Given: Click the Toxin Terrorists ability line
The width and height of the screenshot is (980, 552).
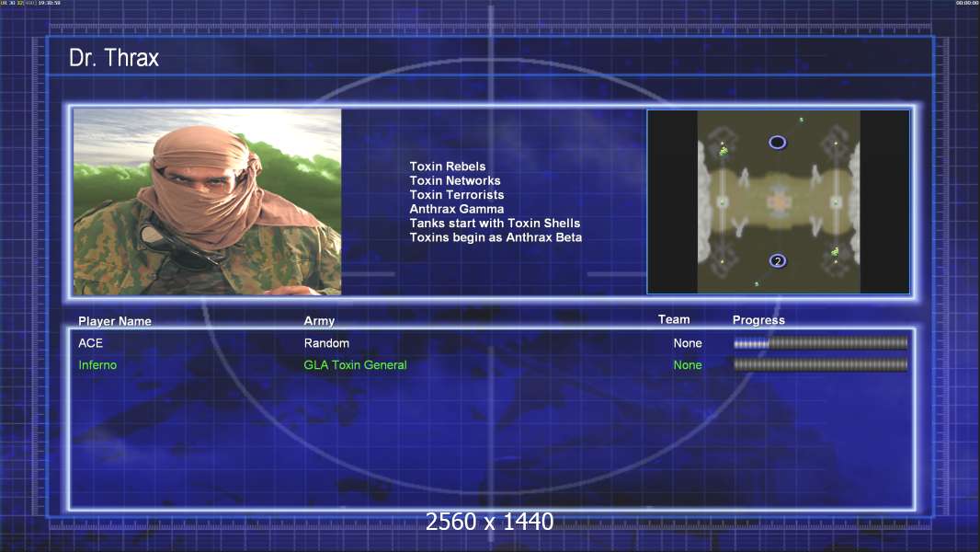Looking at the screenshot, I should click(x=457, y=195).
